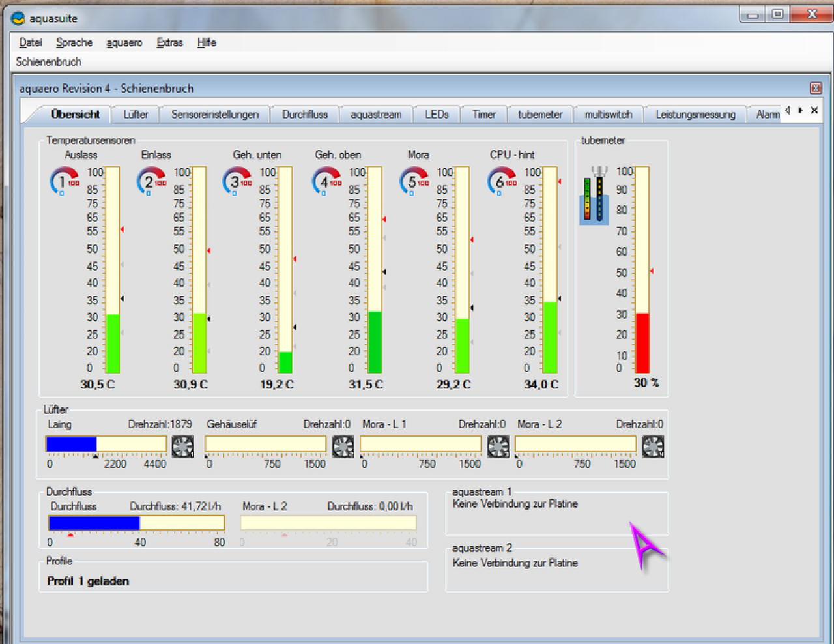Click the sensor 3 Geh. unten gauge icon
834x644 pixels.
click(x=238, y=181)
